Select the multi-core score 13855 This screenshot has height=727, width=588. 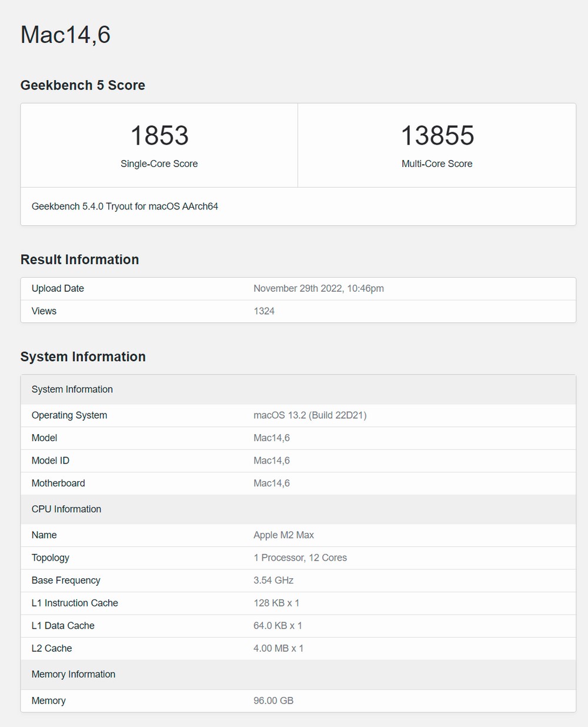click(x=437, y=136)
